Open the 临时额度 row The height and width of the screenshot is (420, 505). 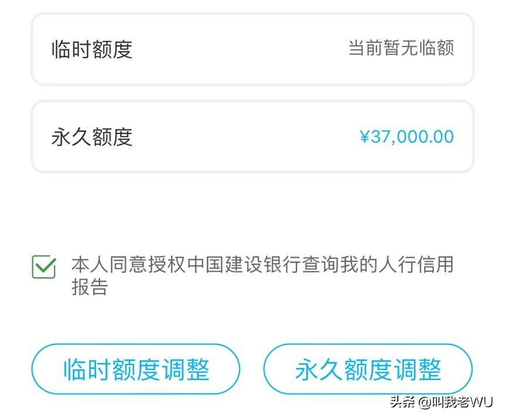pyautogui.click(x=252, y=49)
